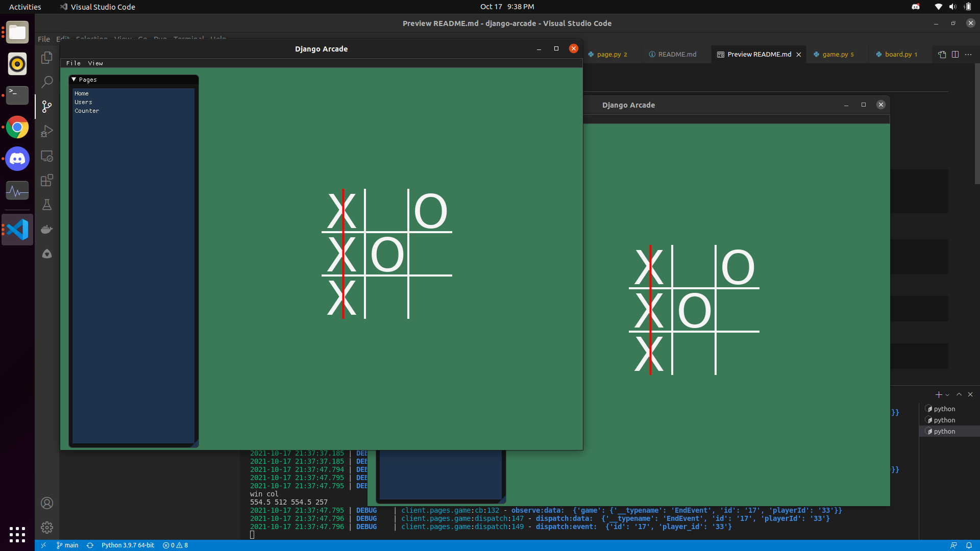Open the Extensions icon

click(47, 180)
